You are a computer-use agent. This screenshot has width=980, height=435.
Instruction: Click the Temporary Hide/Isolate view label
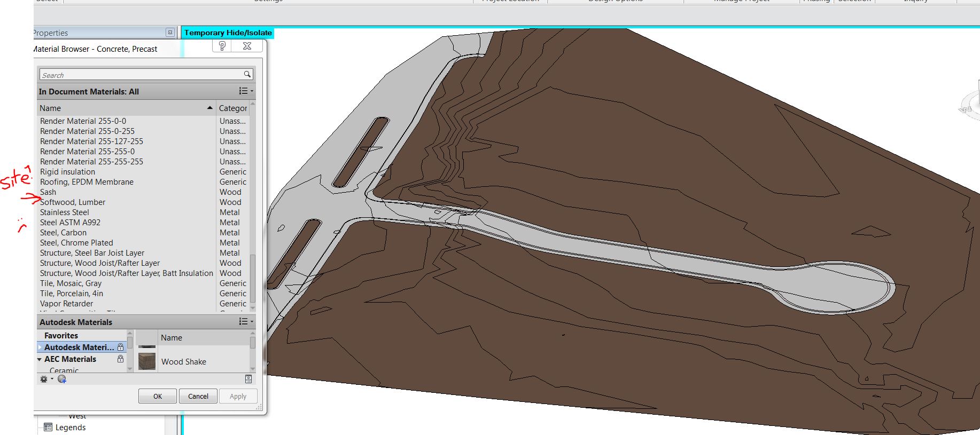tap(228, 33)
